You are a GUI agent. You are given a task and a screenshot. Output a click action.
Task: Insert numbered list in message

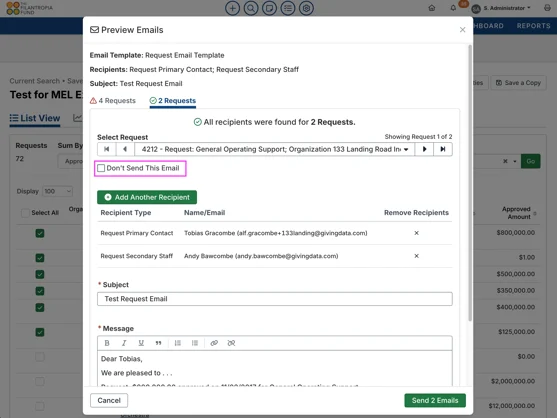(178, 343)
